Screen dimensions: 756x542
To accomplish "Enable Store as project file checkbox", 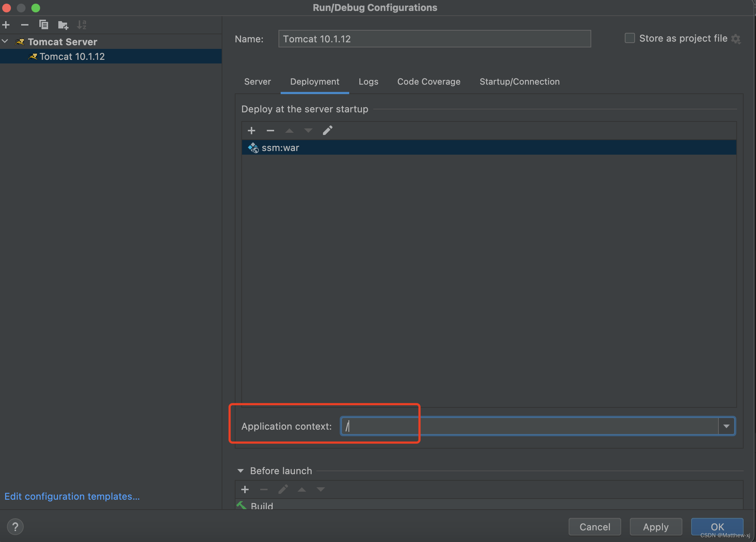I will point(630,38).
